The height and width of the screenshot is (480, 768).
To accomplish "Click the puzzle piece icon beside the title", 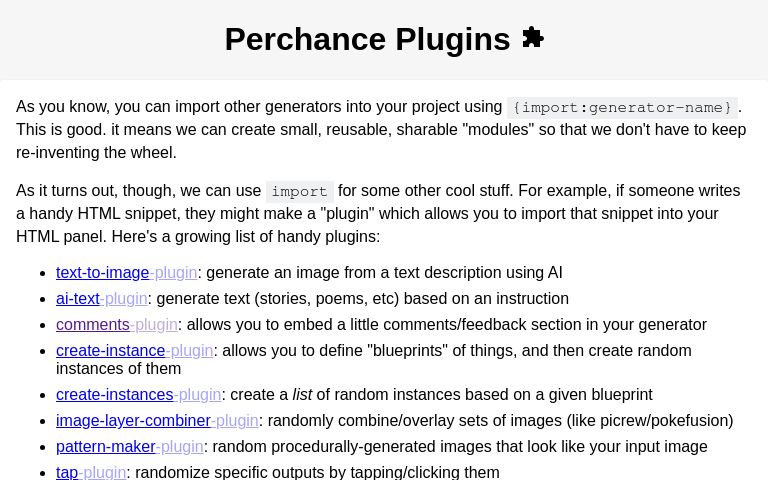I will point(533,38).
